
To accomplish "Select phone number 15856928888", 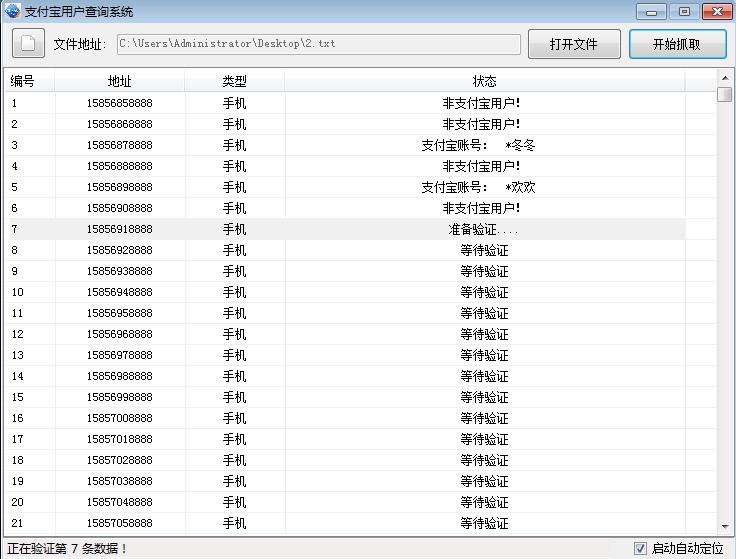I will [119, 250].
